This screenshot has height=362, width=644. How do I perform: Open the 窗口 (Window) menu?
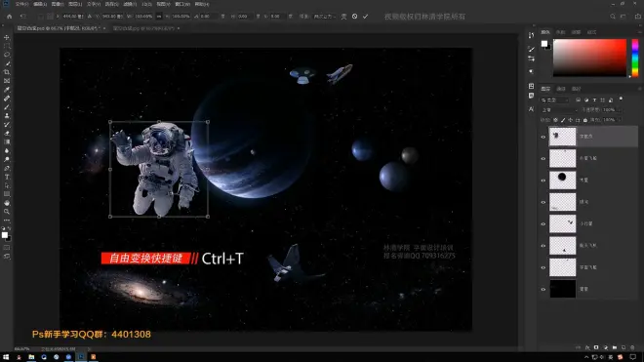(182, 4)
